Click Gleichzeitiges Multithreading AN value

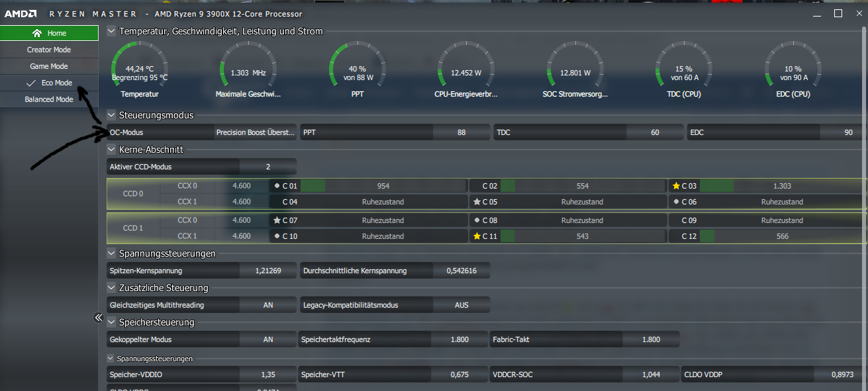pyautogui.click(x=268, y=305)
